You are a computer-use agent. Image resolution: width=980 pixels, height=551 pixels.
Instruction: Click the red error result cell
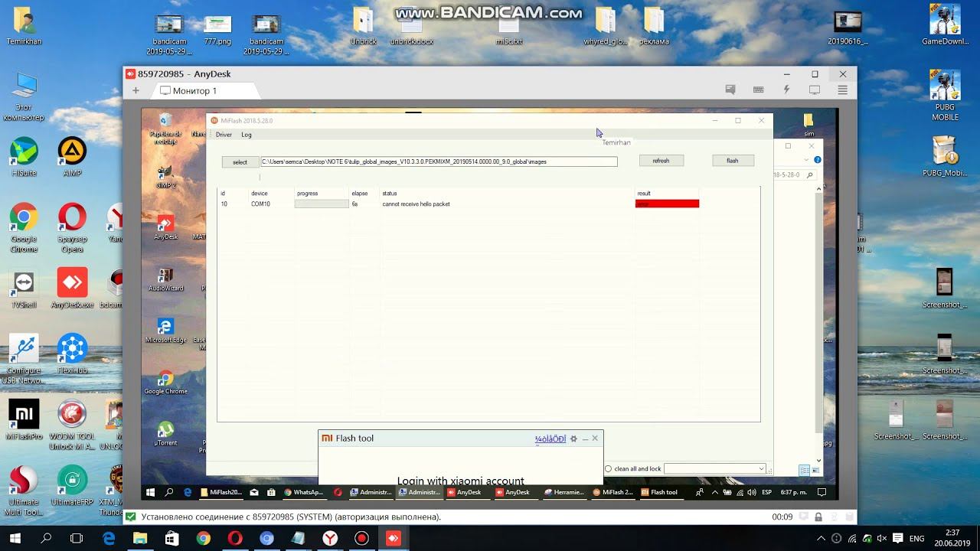click(667, 204)
